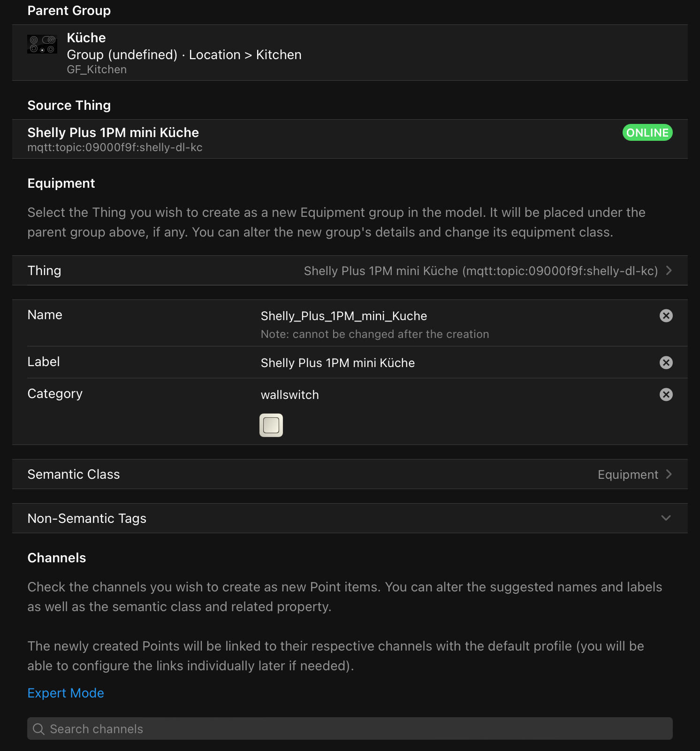Click the Non-Semantic Tags label
This screenshot has height=751, width=700.
coord(87,518)
